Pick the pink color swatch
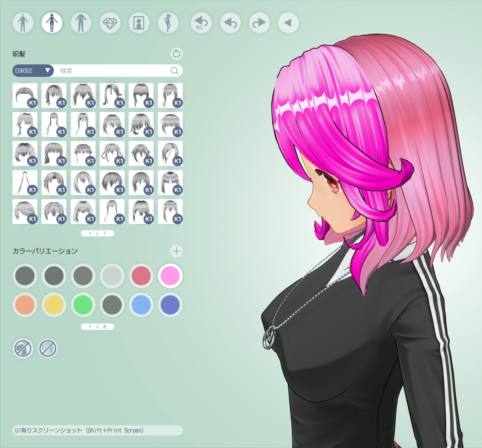This screenshot has width=482, height=448. click(x=170, y=276)
